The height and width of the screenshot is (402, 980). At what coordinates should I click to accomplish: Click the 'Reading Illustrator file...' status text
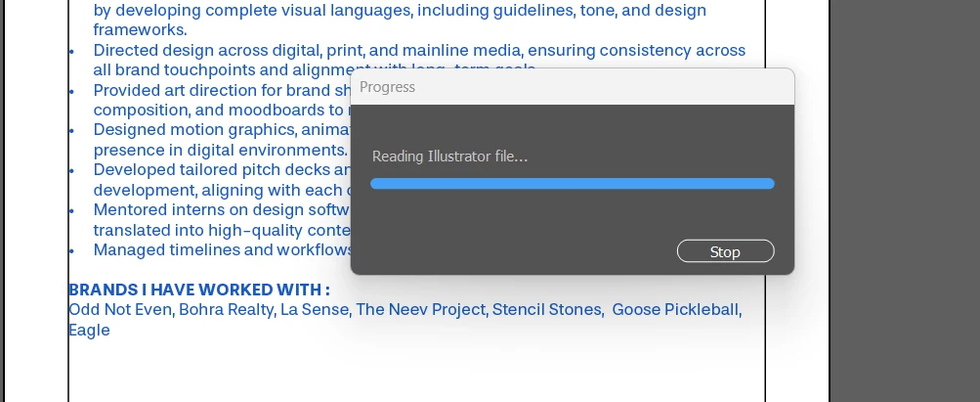[x=449, y=156]
